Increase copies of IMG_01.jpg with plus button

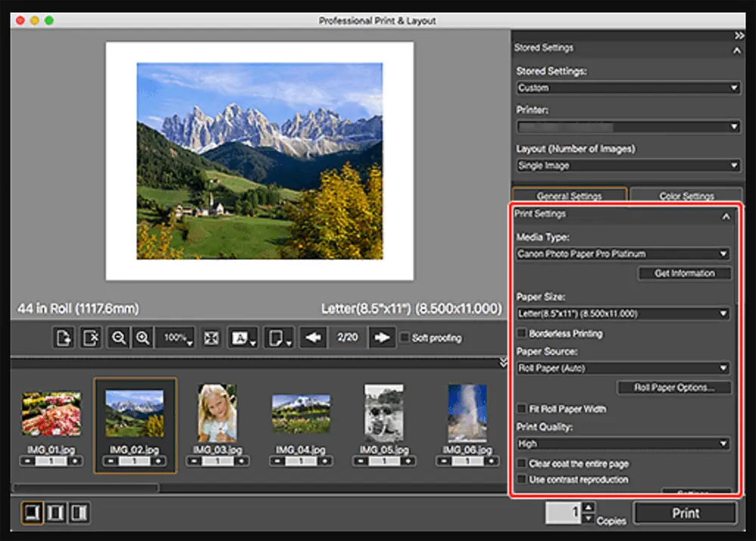point(75,462)
